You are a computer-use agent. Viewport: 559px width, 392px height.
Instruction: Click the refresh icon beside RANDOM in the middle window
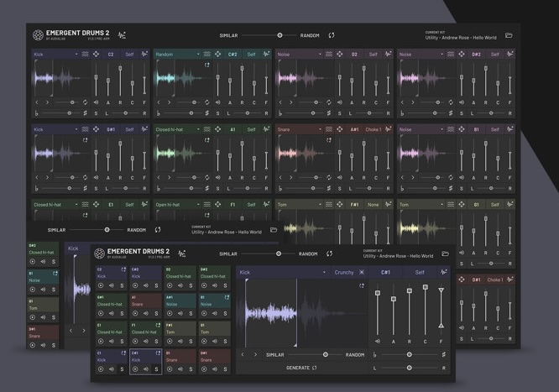(158, 230)
